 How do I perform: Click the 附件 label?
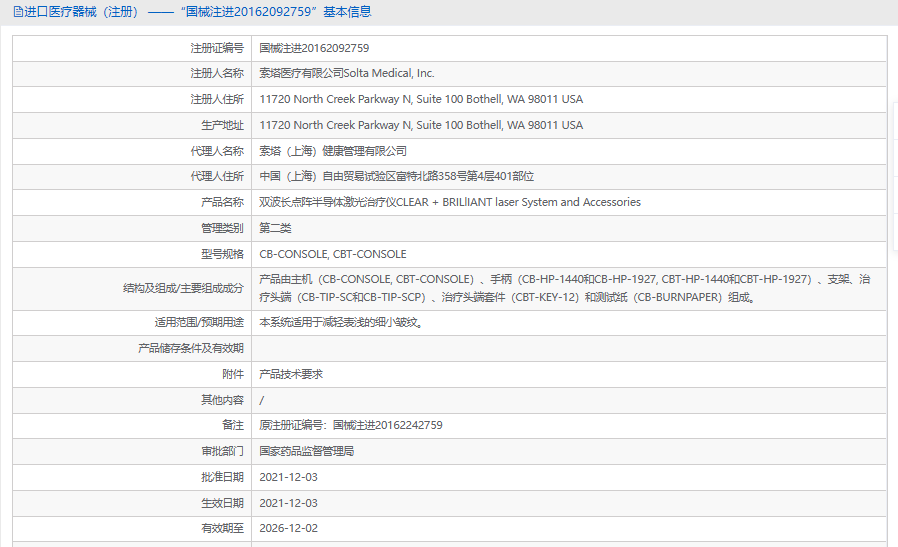[233, 374]
